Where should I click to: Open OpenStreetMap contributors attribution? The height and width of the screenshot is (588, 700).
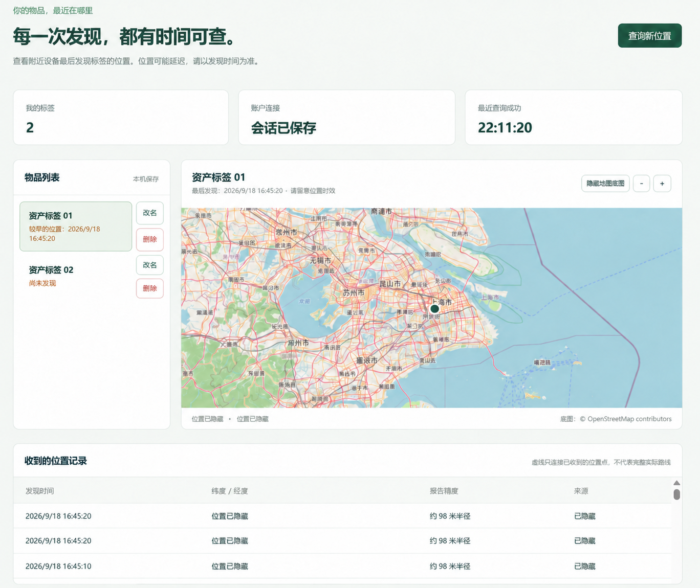tap(629, 419)
